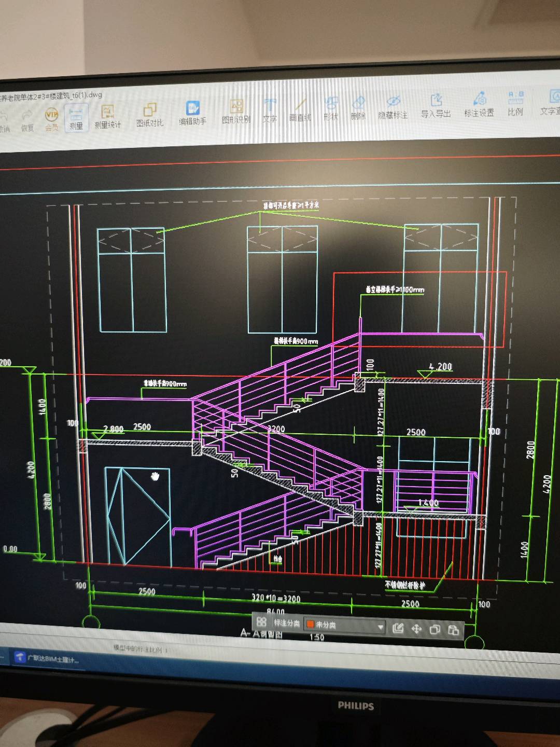Open the 图纸对比 drawing compare tool
This screenshot has height=747, width=560.
pos(150,115)
